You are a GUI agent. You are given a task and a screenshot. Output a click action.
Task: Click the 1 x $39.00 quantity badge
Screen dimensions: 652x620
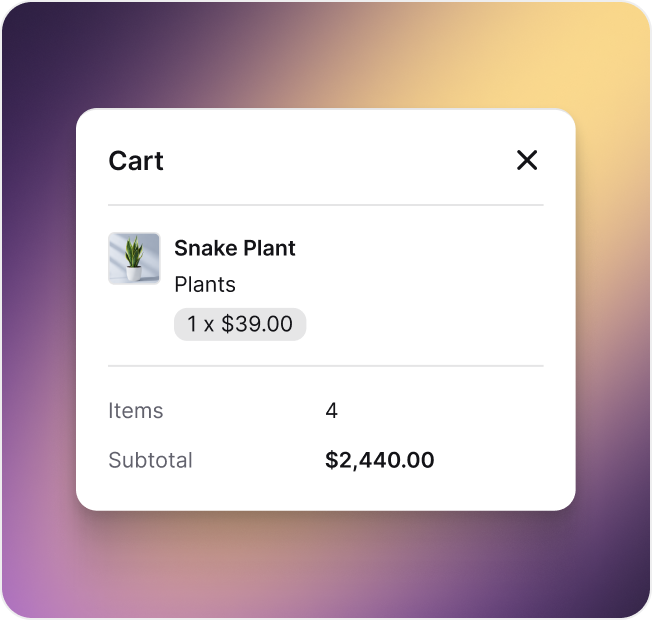[x=240, y=324]
